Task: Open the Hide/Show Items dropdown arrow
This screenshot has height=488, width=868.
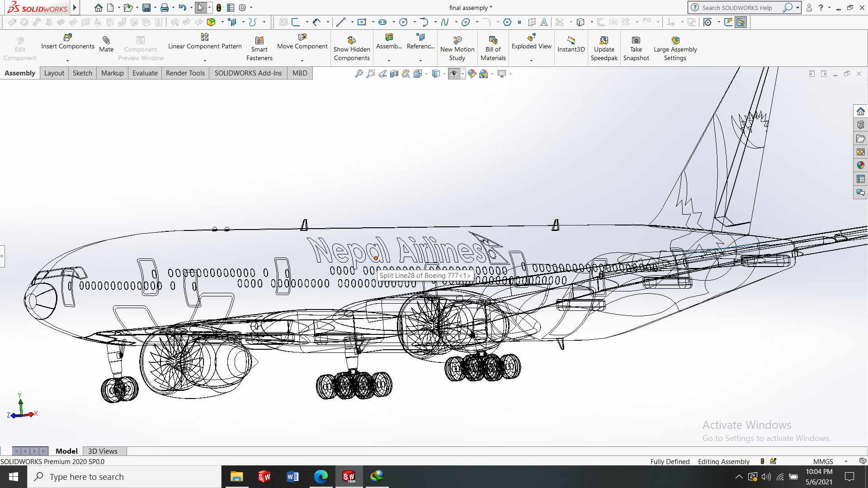Action: (x=463, y=74)
